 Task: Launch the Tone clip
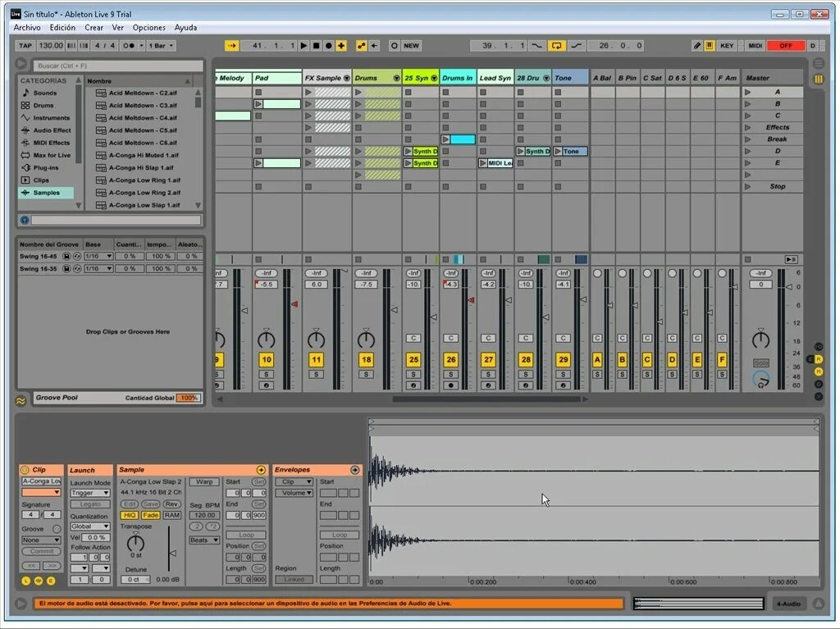coord(558,152)
